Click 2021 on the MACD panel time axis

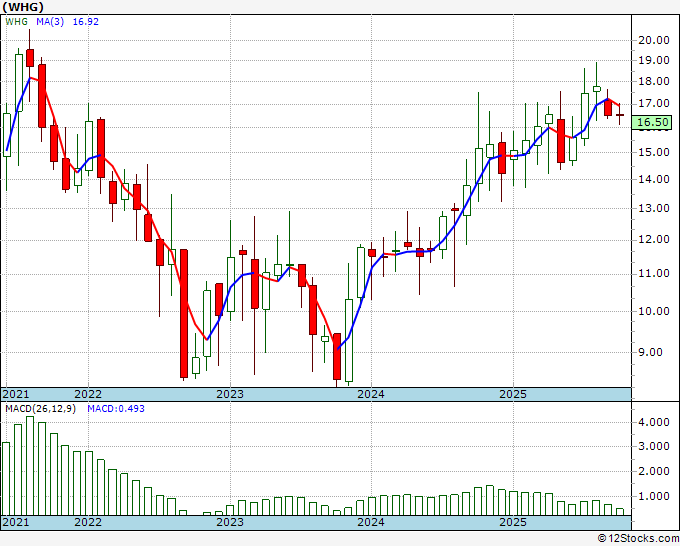(x=16, y=522)
